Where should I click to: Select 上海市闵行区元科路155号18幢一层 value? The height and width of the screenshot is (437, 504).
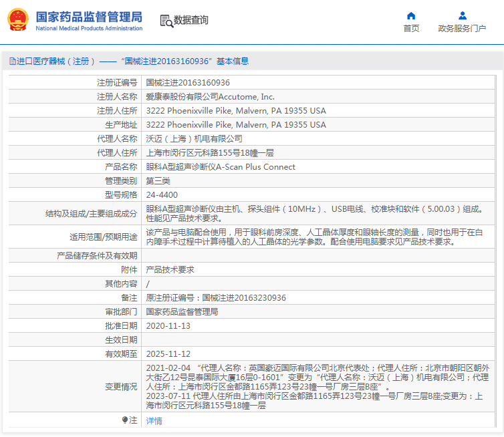210,153
